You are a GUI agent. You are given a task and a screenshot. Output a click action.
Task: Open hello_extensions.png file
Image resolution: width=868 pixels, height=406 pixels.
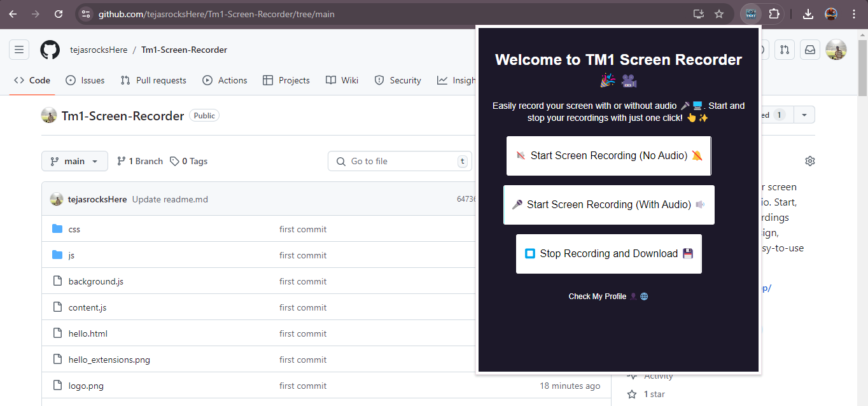tap(109, 360)
